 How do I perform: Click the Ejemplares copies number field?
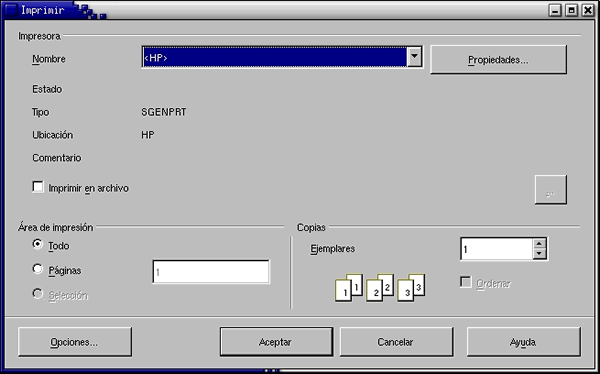pos(496,249)
